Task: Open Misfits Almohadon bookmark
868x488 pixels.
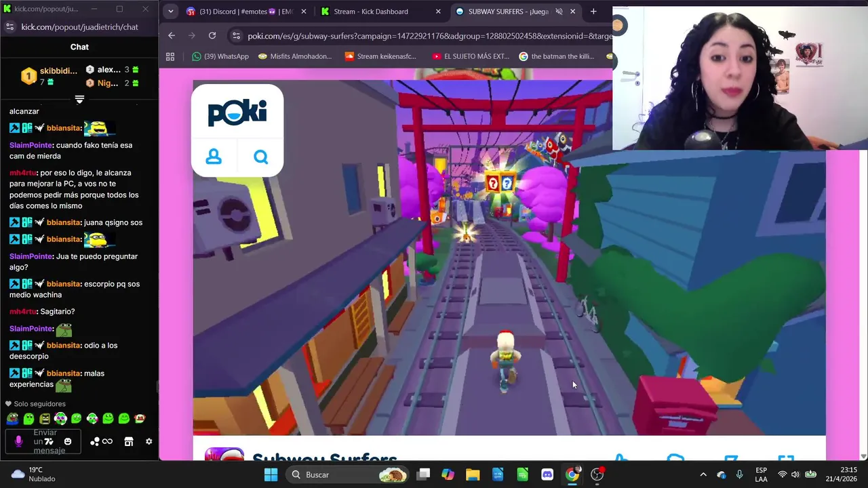Action: [295, 56]
